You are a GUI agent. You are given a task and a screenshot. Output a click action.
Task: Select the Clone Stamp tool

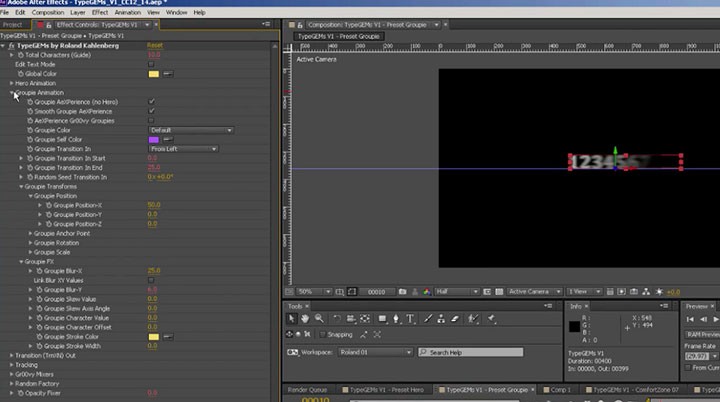click(441, 318)
